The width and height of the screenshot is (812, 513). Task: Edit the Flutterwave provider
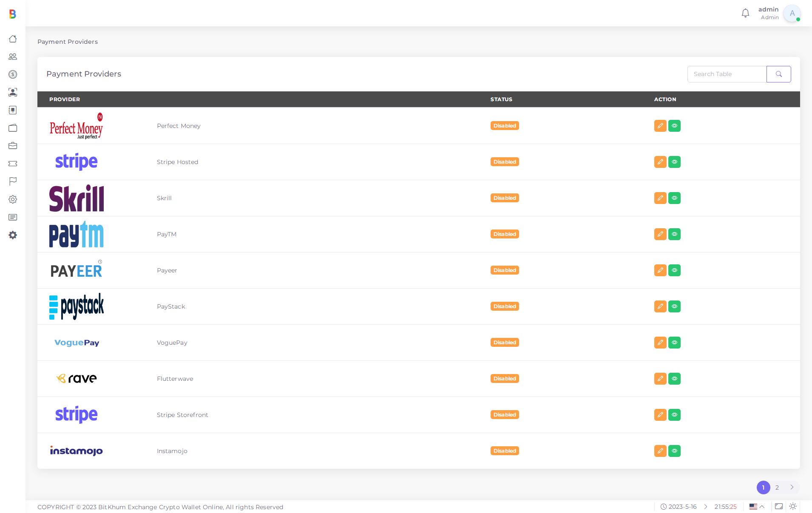(660, 379)
